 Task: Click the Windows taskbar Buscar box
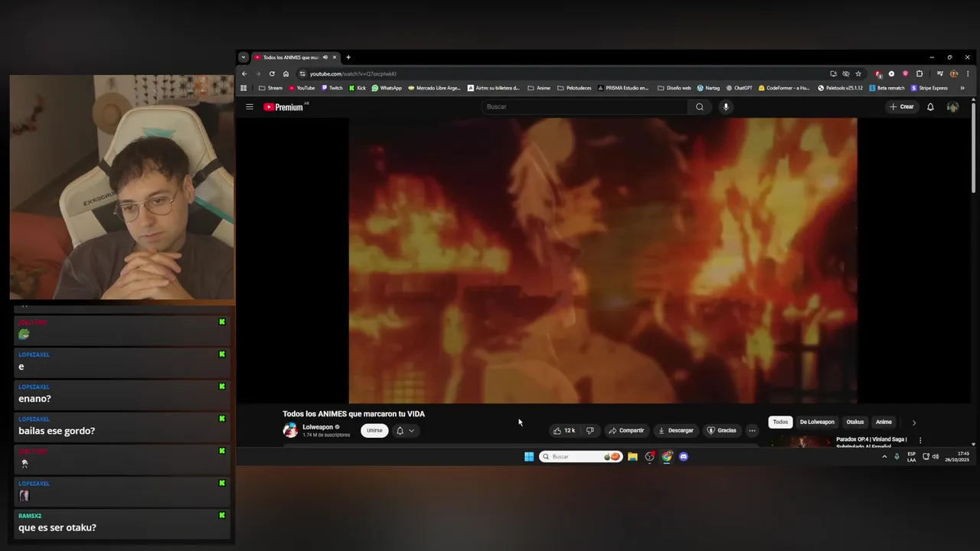tap(580, 457)
